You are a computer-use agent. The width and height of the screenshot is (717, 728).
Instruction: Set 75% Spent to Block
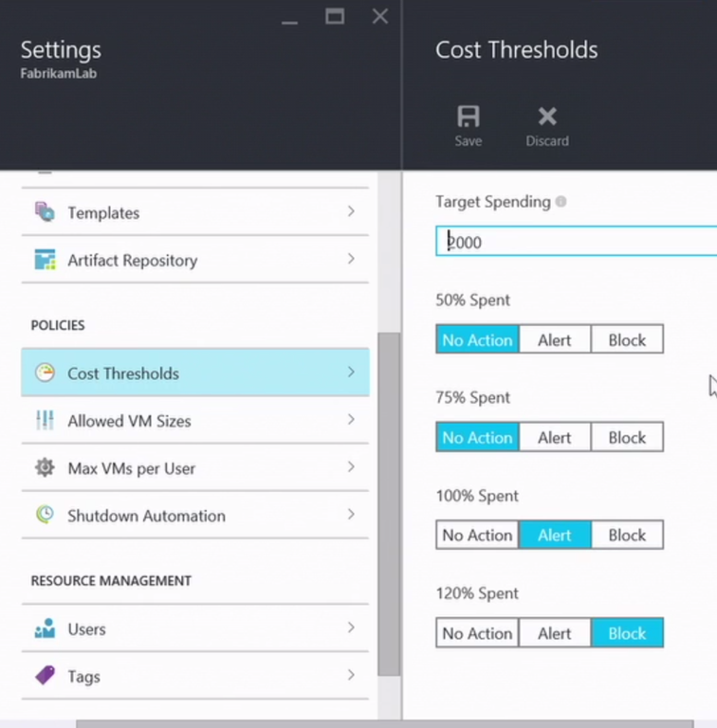tap(627, 437)
